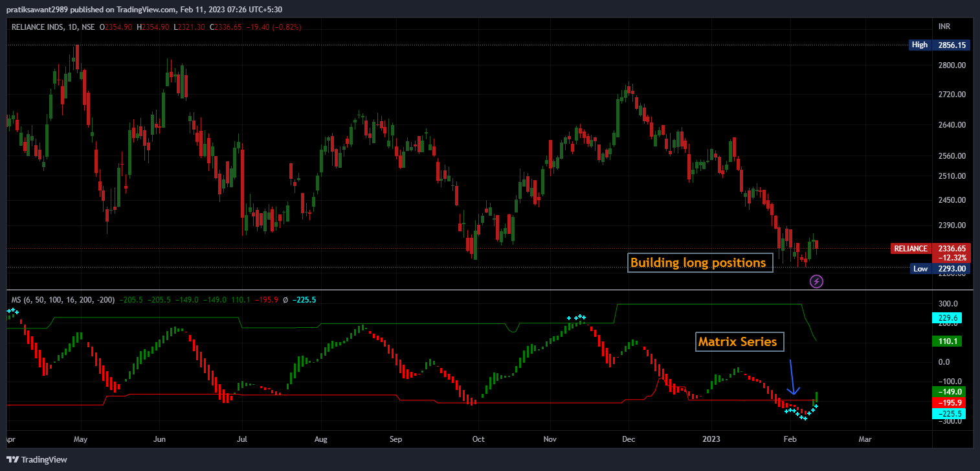980x471 pixels.
Task: Click the purple lightning bolt icon
Action: tap(817, 281)
